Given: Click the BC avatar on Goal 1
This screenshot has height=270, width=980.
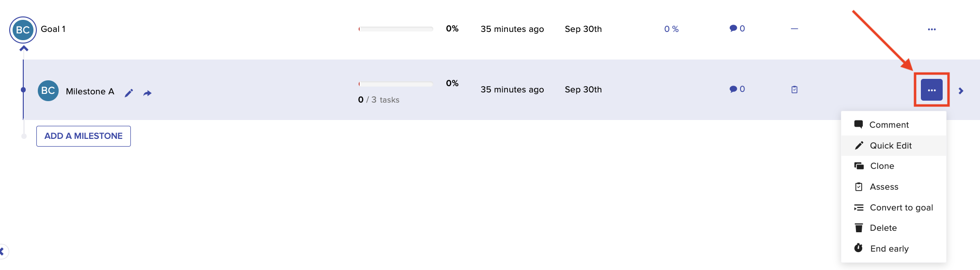Looking at the screenshot, I should click(x=23, y=30).
